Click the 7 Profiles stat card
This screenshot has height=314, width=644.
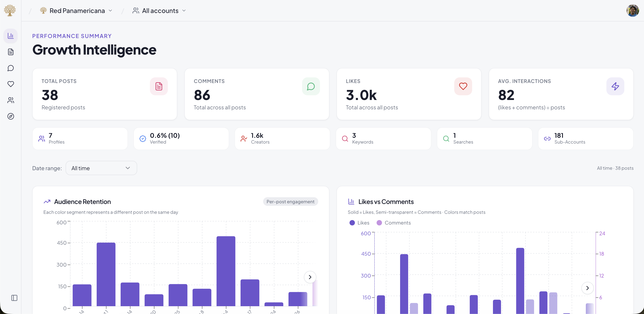80,139
